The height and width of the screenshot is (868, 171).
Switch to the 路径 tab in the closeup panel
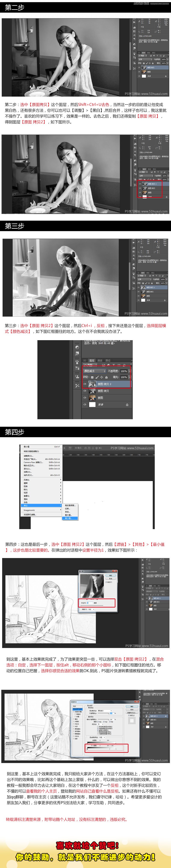coord(108,361)
